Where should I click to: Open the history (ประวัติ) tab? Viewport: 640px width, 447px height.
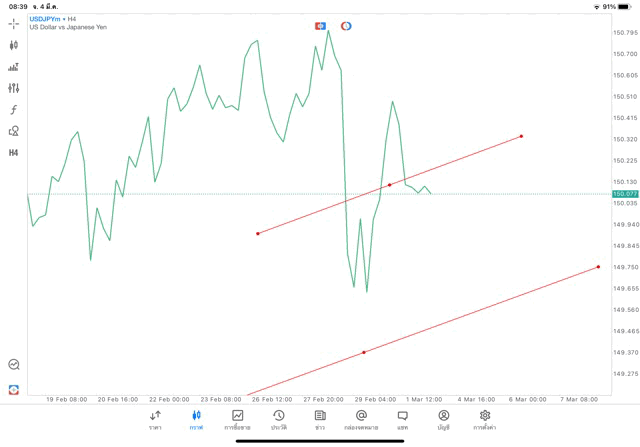pos(278,419)
